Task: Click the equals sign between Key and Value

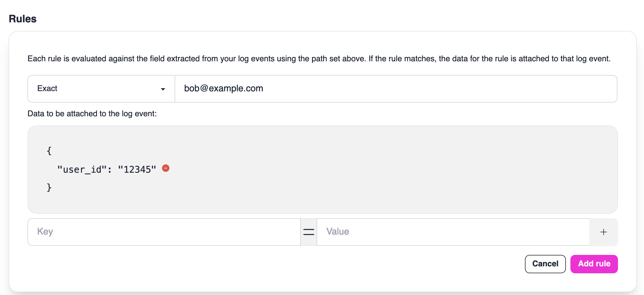Action: click(x=309, y=232)
